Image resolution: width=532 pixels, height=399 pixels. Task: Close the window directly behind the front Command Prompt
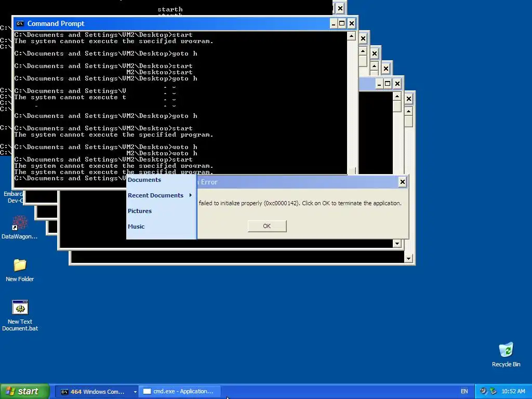[x=363, y=38]
